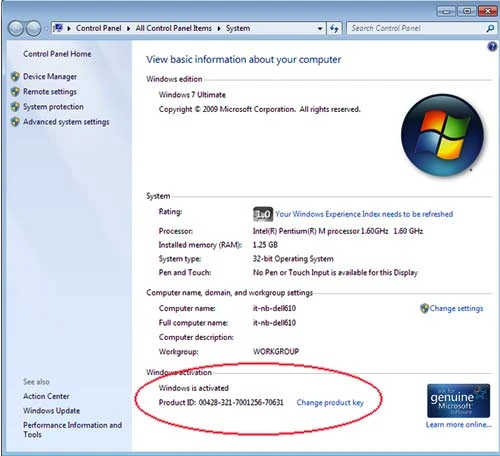Click the search magnifier icon
This screenshot has width=500, height=456.
point(490,29)
